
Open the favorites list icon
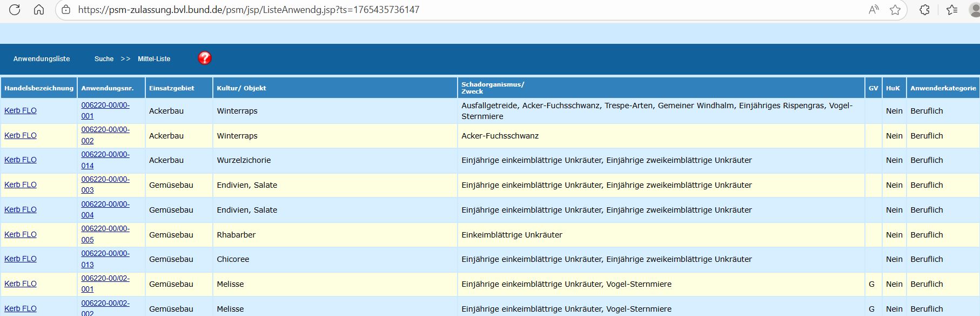coord(952,10)
